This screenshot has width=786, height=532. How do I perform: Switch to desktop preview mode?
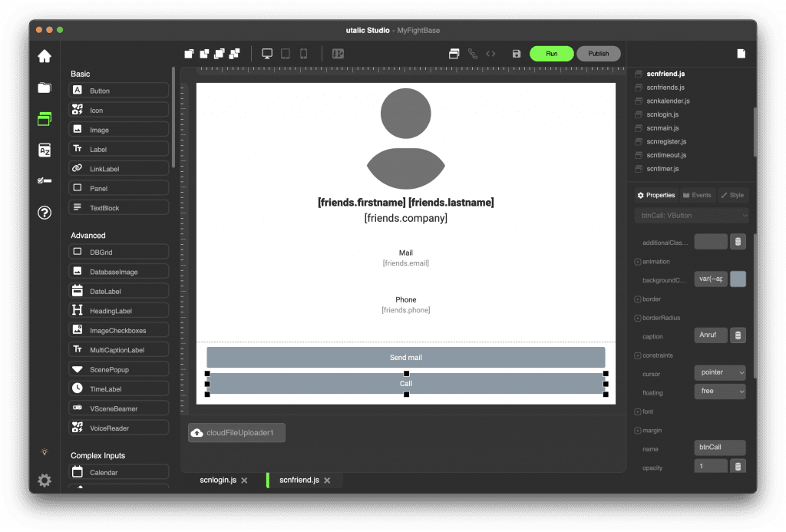[x=267, y=54]
